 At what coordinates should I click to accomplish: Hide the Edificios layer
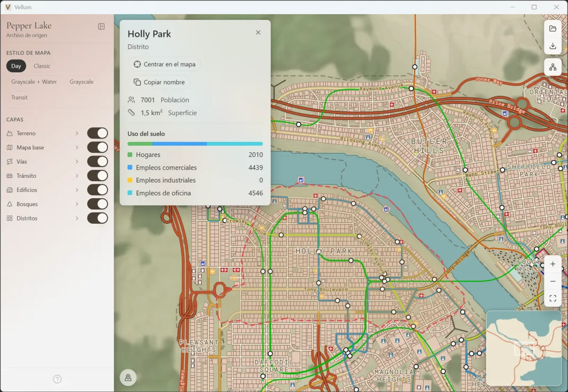click(x=98, y=190)
